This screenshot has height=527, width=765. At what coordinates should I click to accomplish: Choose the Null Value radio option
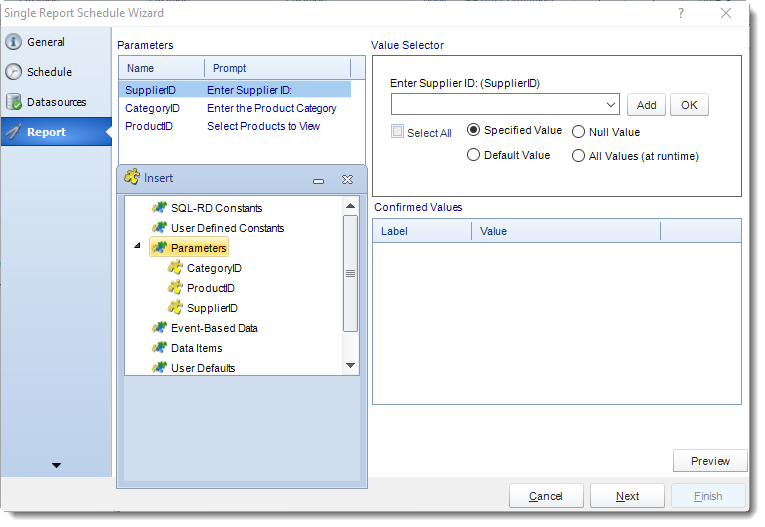(x=578, y=132)
